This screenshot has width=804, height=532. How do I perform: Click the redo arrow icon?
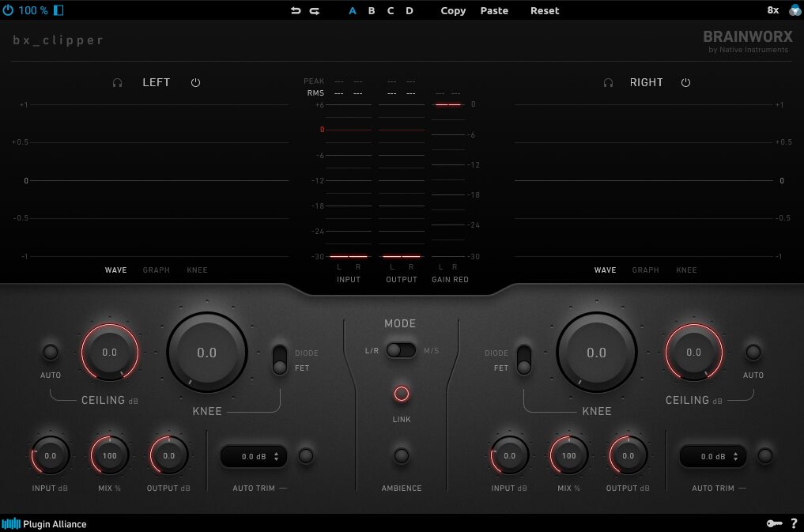[314, 10]
